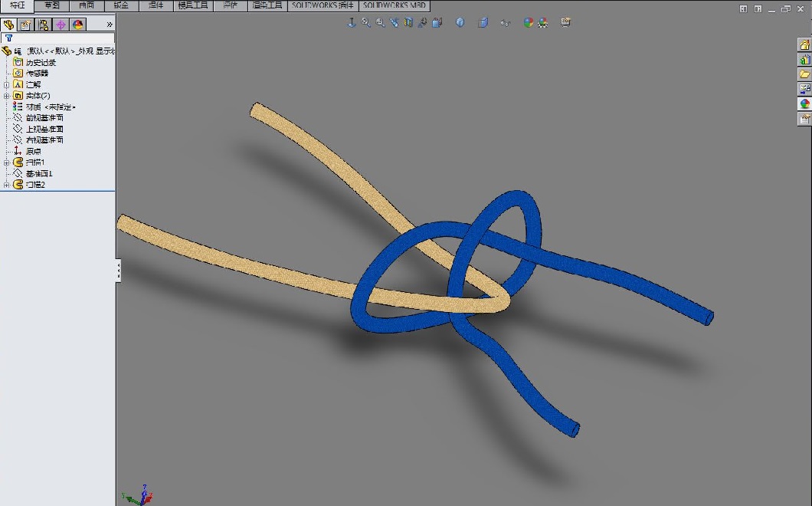This screenshot has width=812, height=506.
Task: Expand the 实体(2) solid bodies folder
Action: 7,96
